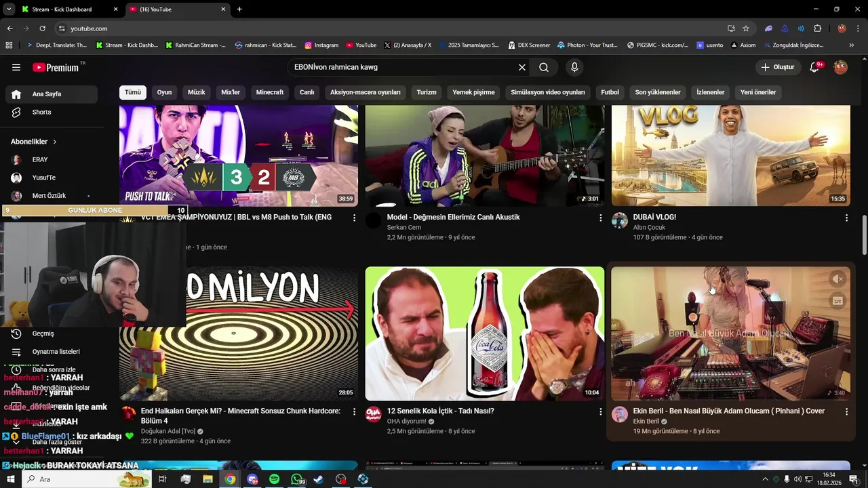868x488 pixels.
Task: Open Geçmiş watch history
Action: 52,333
